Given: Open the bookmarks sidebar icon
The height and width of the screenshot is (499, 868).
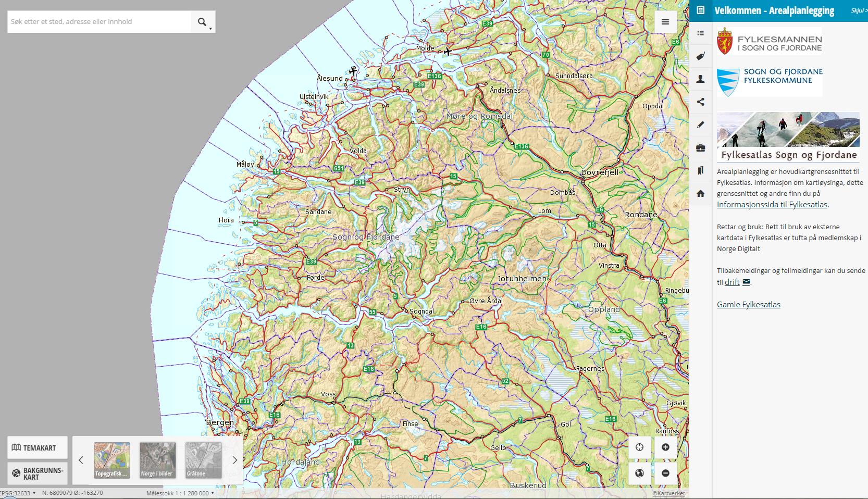Looking at the screenshot, I should pyautogui.click(x=700, y=171).
